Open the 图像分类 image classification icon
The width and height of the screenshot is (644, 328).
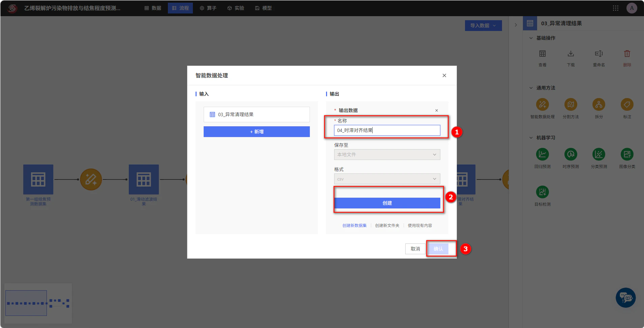pos(627,154)
